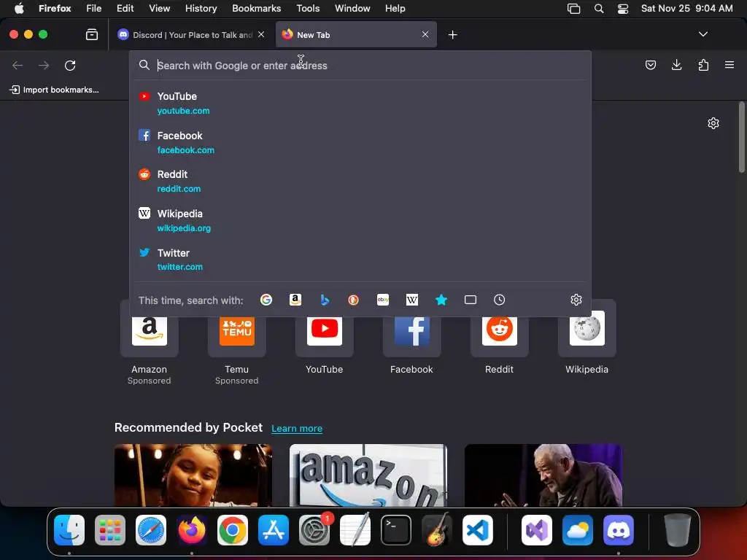This screenshot has height=560, width=747.
Task: Open the Temu sponsored shortcut tile
Action: click(237, 343)
